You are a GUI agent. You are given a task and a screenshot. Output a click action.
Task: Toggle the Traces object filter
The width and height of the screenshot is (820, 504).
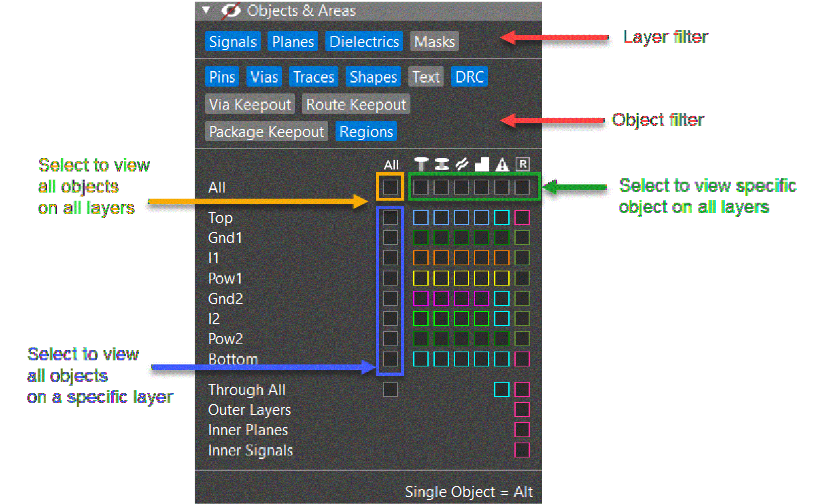pyautogui.click(x=314, y=77)
